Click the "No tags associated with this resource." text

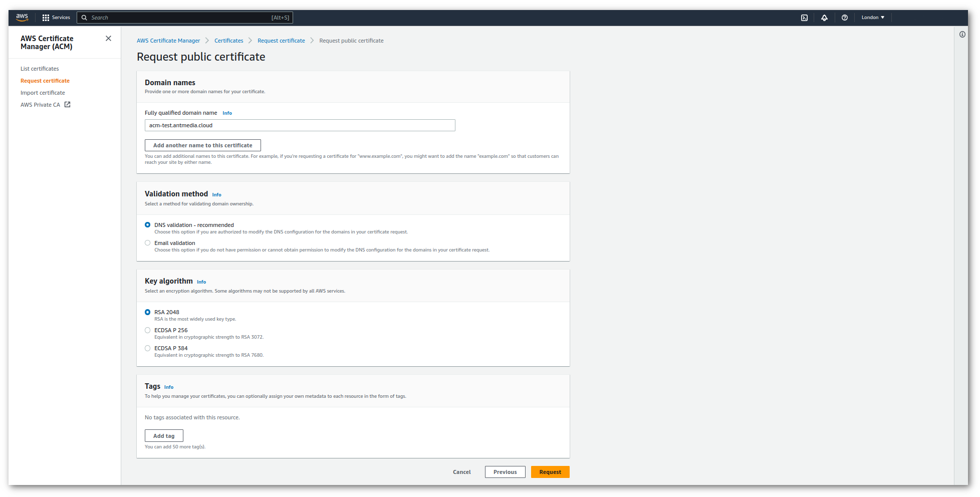pos(192,417)
